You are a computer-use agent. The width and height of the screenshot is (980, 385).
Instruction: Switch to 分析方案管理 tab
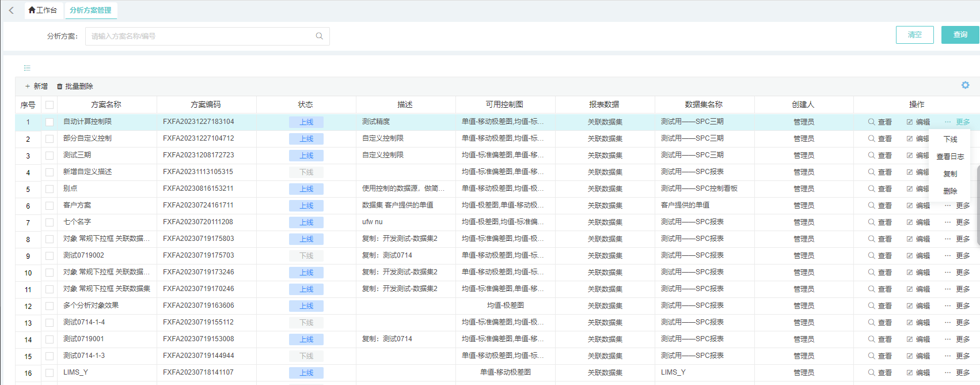[x=90, y=10]
